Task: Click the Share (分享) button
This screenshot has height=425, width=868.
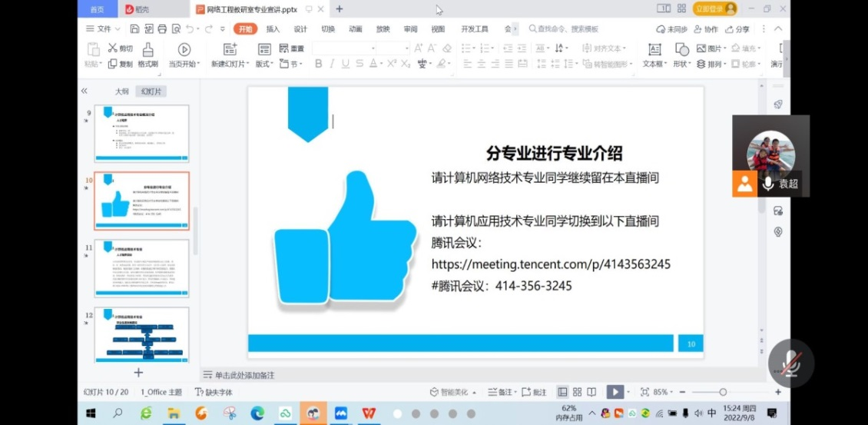Action: click(x=737, y=29)
